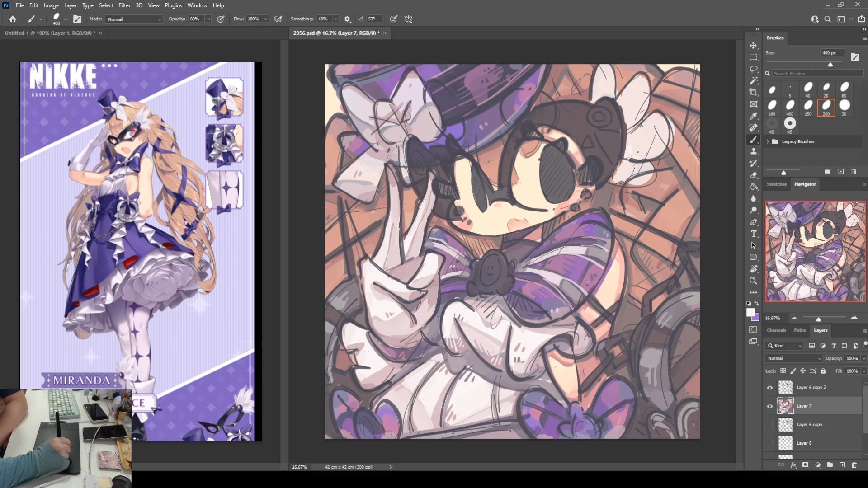Open smoothing options gear
868x488 pixels.
coord(347,19)
